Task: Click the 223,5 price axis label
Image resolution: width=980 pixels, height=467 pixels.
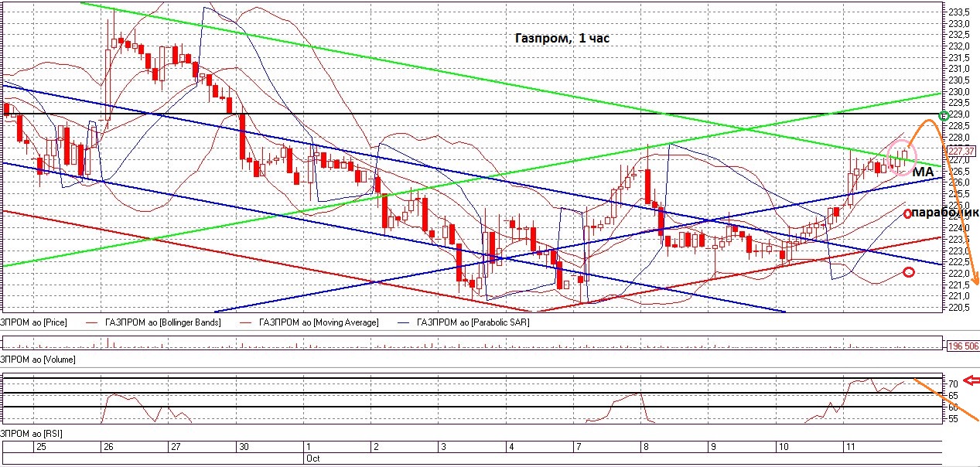Action: click(961, 240)
